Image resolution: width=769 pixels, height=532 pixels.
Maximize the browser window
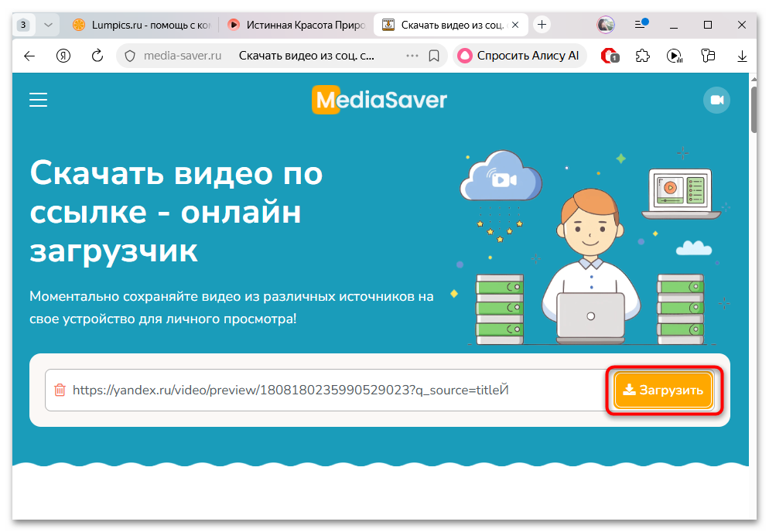point(708,25)
